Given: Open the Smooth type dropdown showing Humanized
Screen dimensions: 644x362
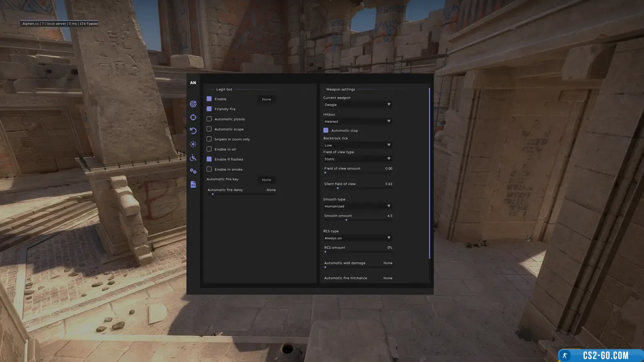Looking at the screenshot, I should (357, 206).
